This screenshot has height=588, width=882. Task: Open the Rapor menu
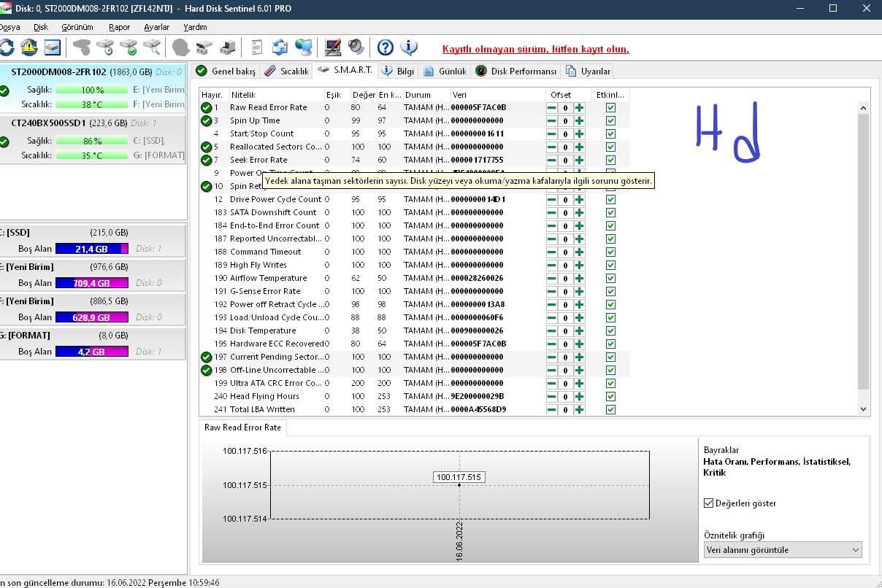[x=119, y=27]
